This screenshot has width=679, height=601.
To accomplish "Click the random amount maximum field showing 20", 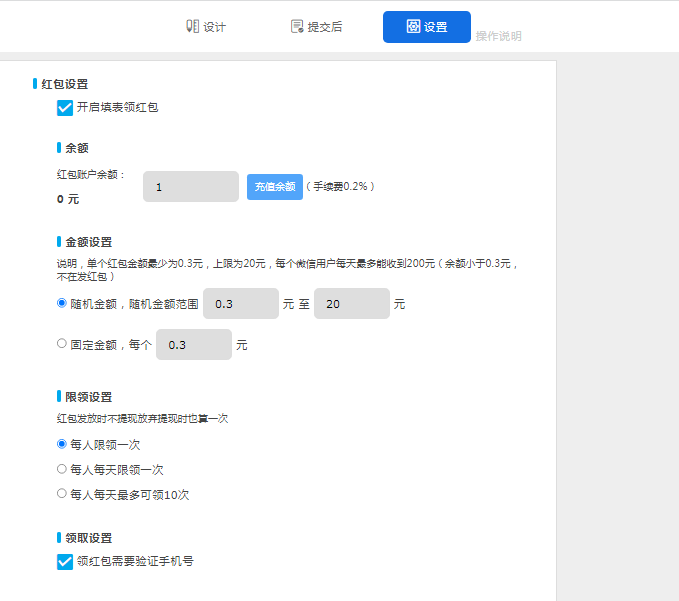I will click(351, 304).
